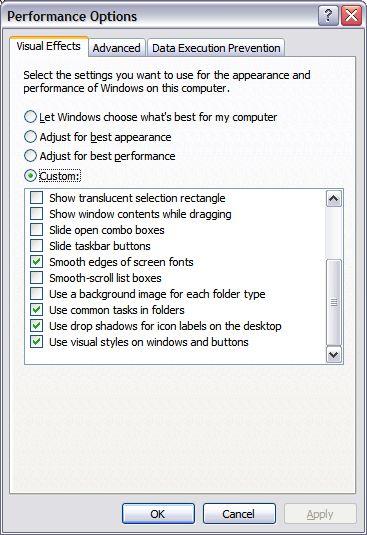
Task: Choose Adjust for best performance
Action: pyautogui.click(x=30, y=156)
